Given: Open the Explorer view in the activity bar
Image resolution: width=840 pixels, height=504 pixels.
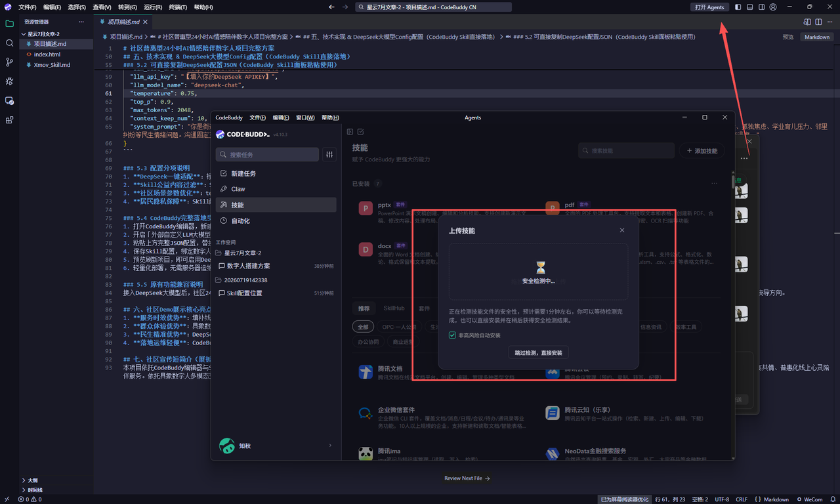Looking at the screenshot, I should (x=9, y=24).
